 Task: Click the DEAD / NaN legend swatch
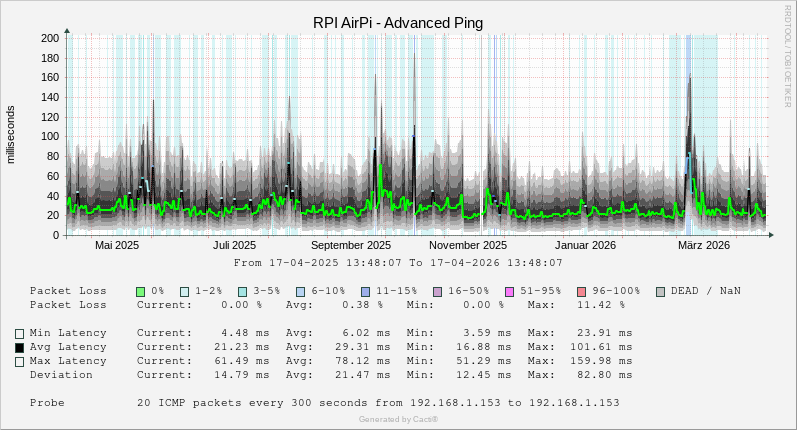[x=660, y=291]
